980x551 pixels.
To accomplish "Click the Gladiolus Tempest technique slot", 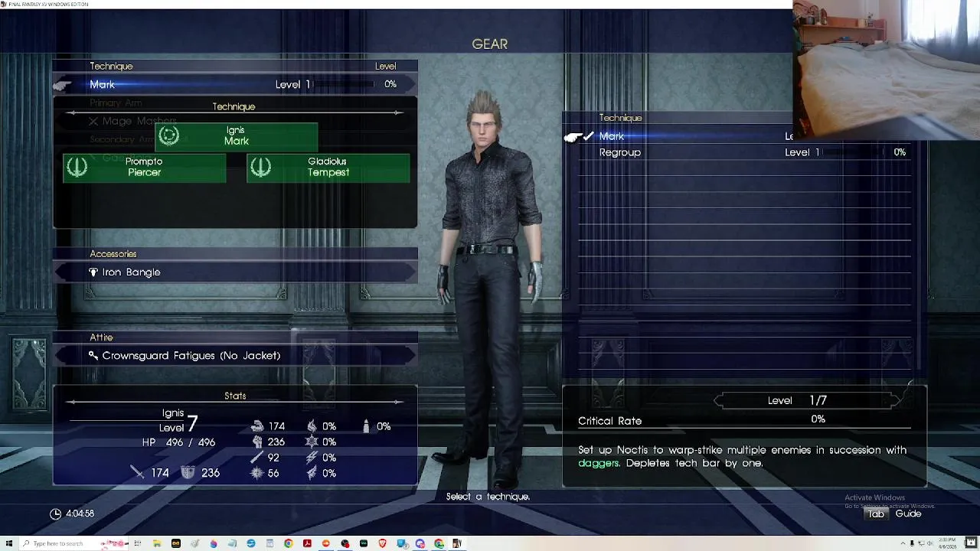I will pyautogui.click(x=328, y=167).
